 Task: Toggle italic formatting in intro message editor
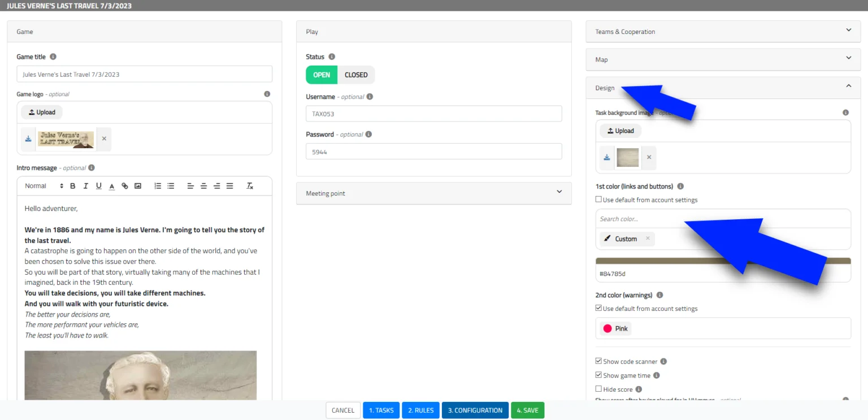coord(86,186)
